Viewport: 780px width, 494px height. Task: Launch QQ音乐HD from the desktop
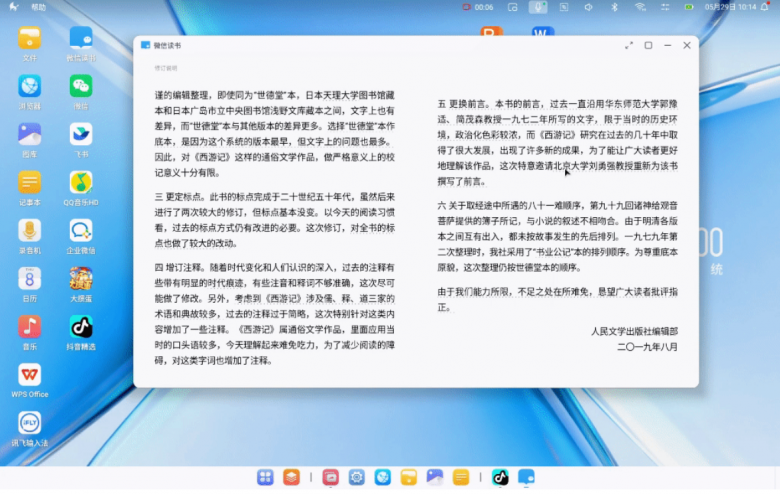(81, 182)
